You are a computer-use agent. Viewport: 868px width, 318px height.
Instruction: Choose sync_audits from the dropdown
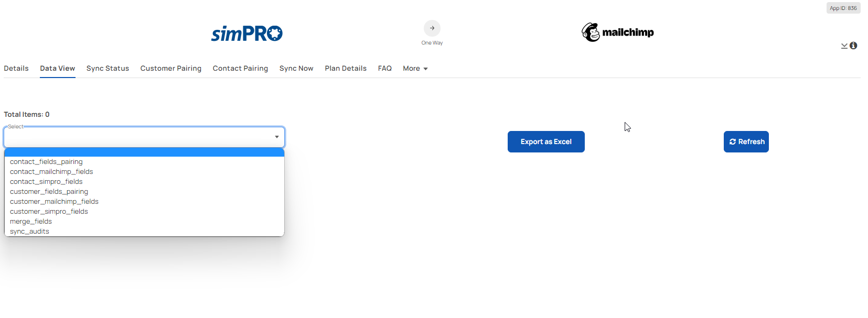pyautogui.click(x=144, y=232)
